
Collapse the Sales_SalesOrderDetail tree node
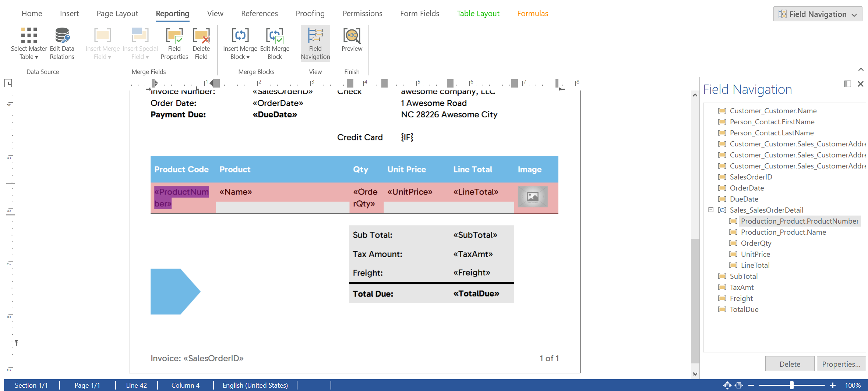pos(711,210)
